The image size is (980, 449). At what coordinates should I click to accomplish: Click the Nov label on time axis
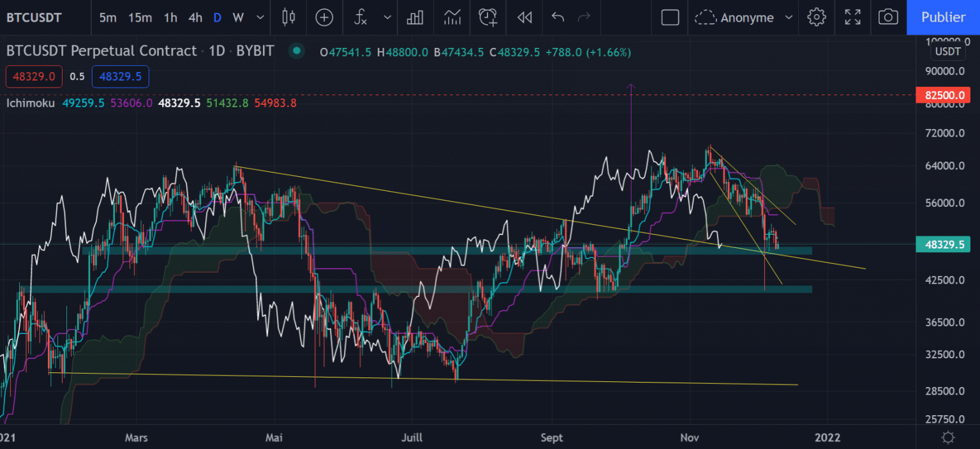click(x=690, y=438)
